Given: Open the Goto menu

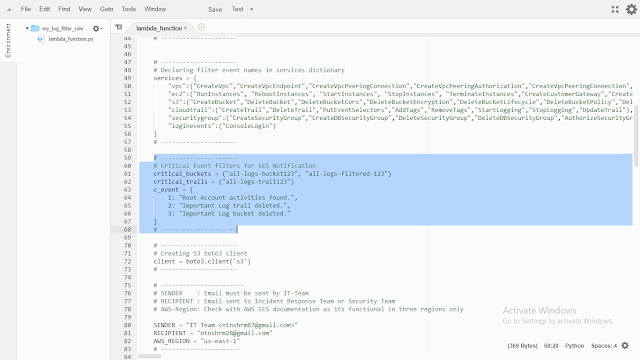Looking at the screenshot, I should coord(107,9).
